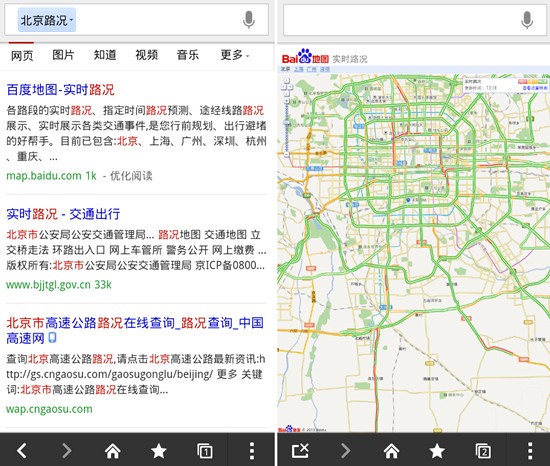Image resolution: width=550 pixels, height=466 pixels.
Task: Pan the map left with arrow control
Action: coord(283,87)
